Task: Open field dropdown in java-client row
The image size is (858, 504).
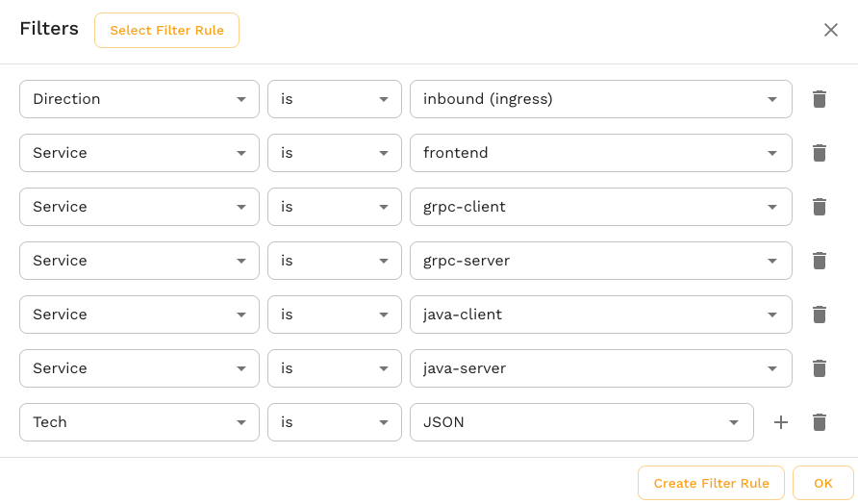Action: pos(139,315)
